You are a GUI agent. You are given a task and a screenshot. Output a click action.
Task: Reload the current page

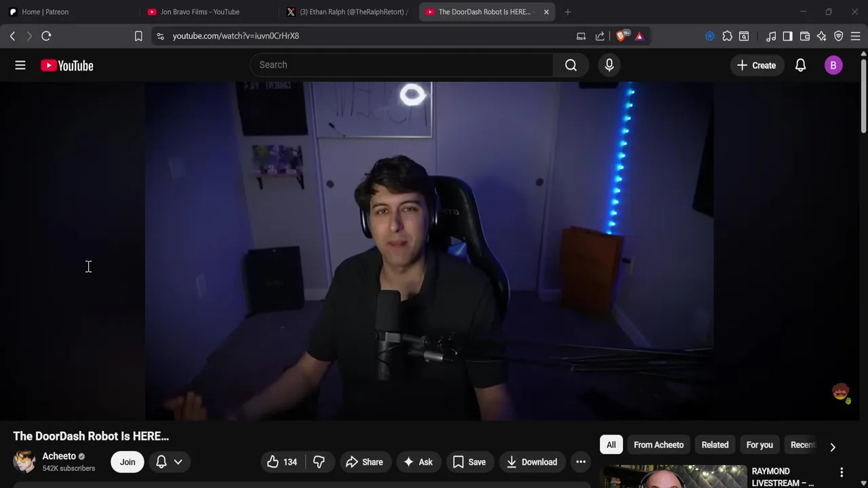click(46, 36)
